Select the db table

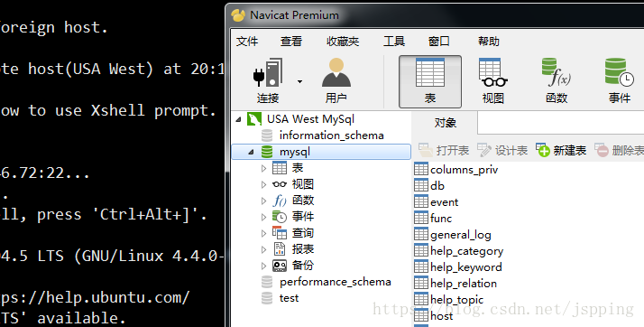[x=437, y=186]
